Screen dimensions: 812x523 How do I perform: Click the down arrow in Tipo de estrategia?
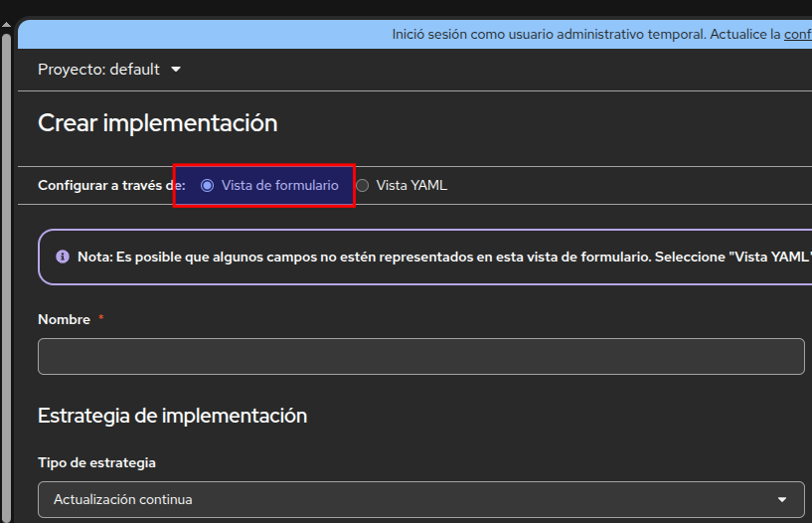782,499
